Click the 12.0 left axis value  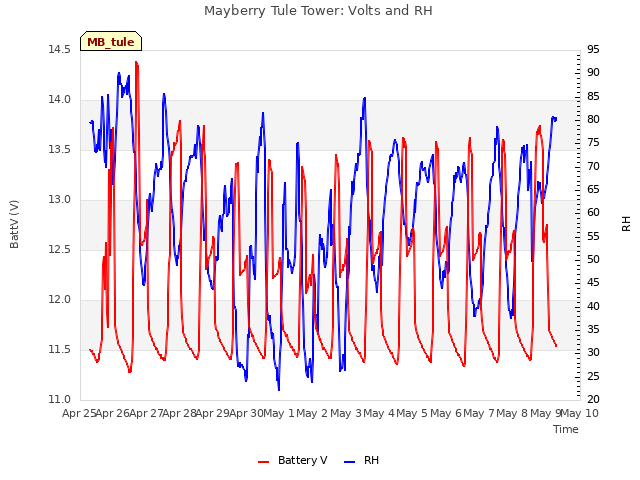pos(60,300)
